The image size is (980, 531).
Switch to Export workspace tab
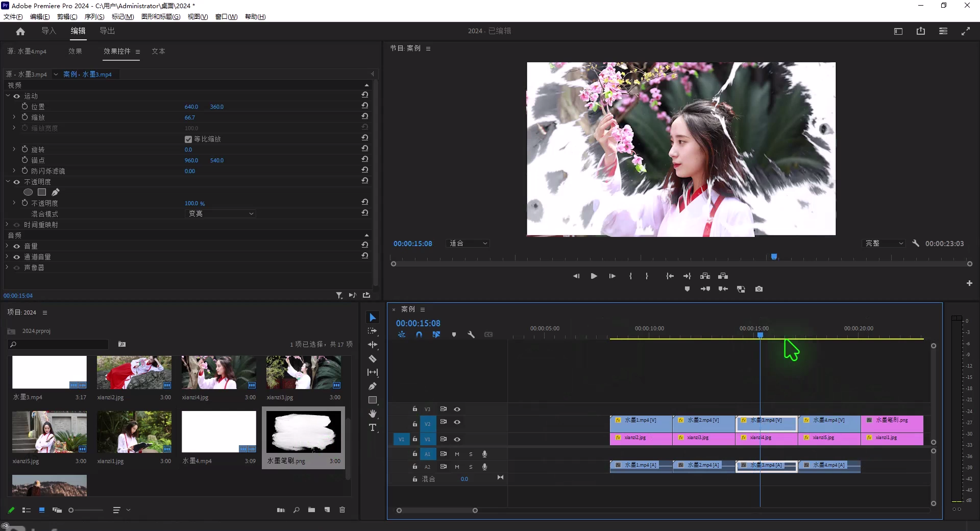click(107, 31)
